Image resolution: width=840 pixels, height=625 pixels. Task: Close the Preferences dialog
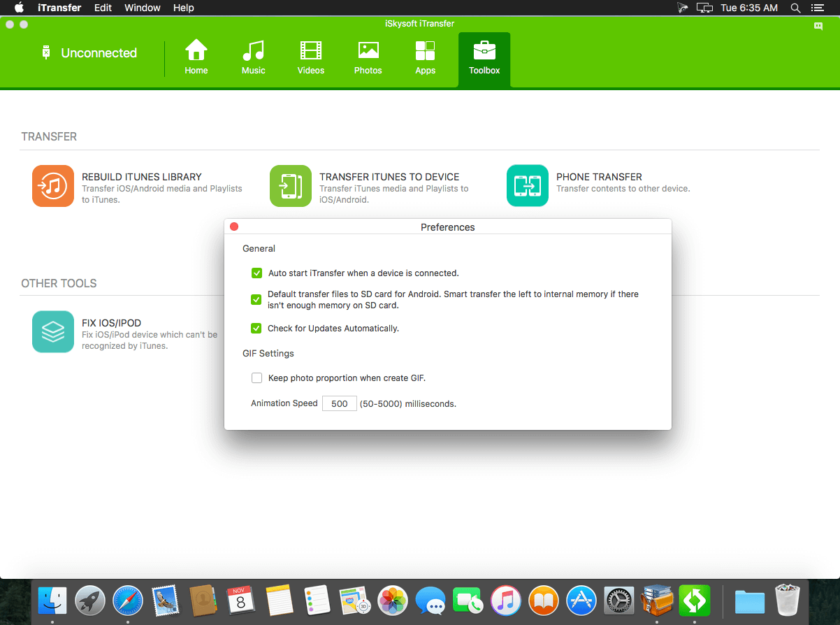(x=234, y=227)
